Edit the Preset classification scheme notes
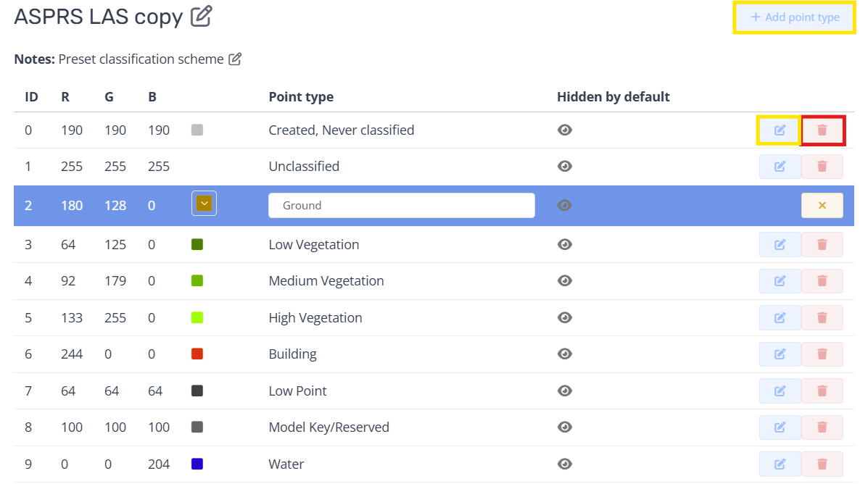This screenshot has width=868, height=484. click(235, 59)
